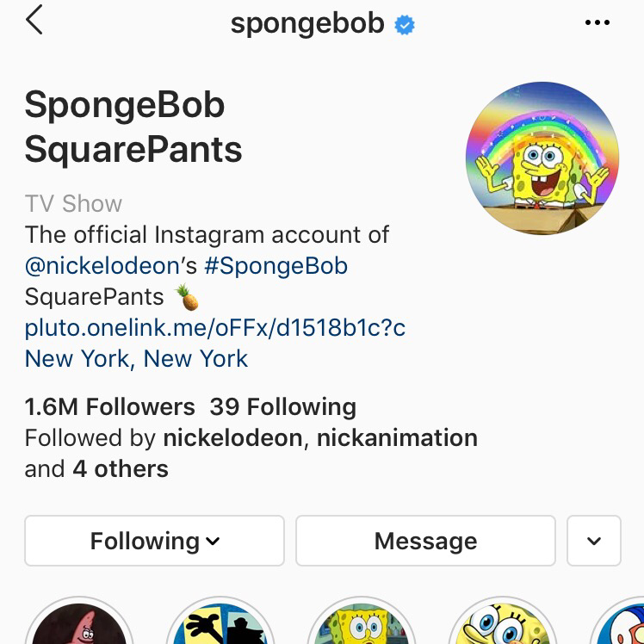This screenshot has height=644, width=644.
Task: View the 39 Following list
Action: (282, 406)
